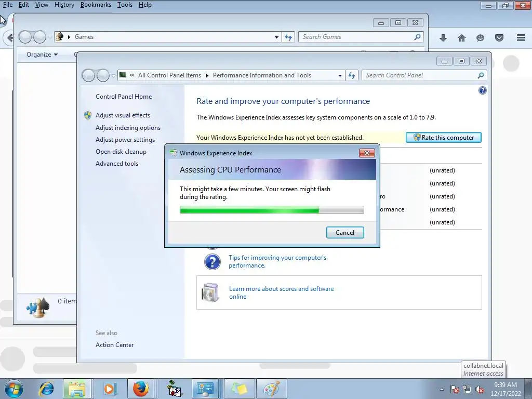Click refresh icon in Games window address bar
This screenshot has width=532, height=399.
tap(288, 37)
